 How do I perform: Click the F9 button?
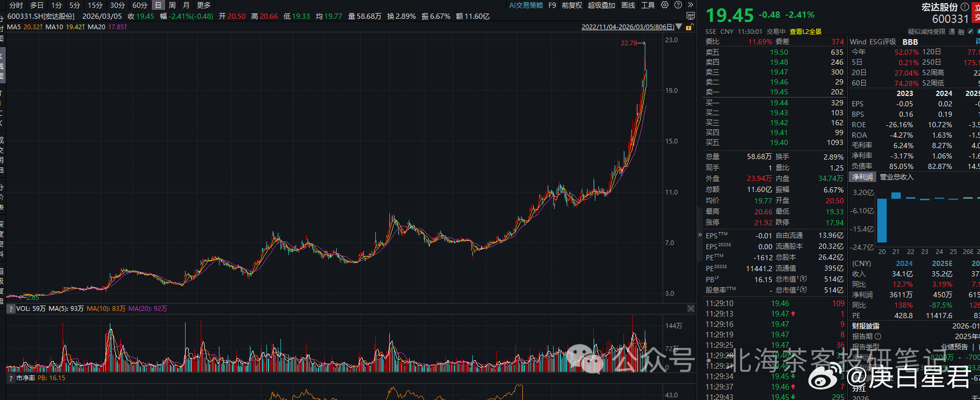[552, 5]
